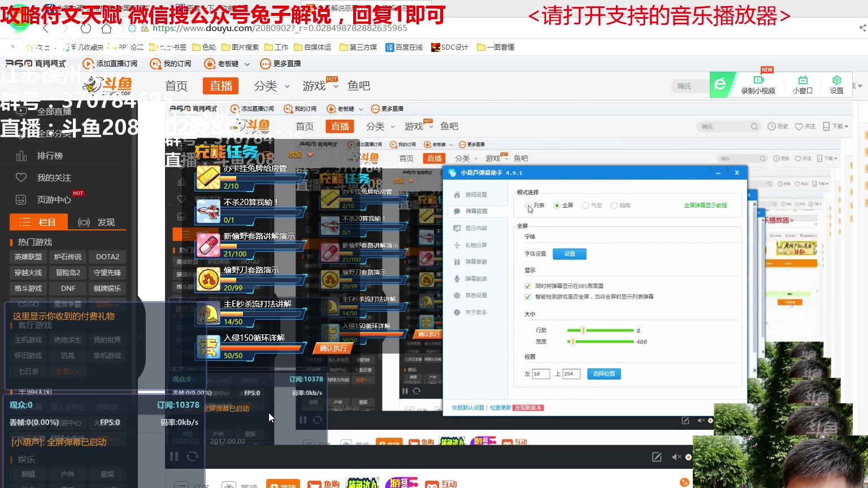Click the large edit pencil icon at bottom right

657,457
